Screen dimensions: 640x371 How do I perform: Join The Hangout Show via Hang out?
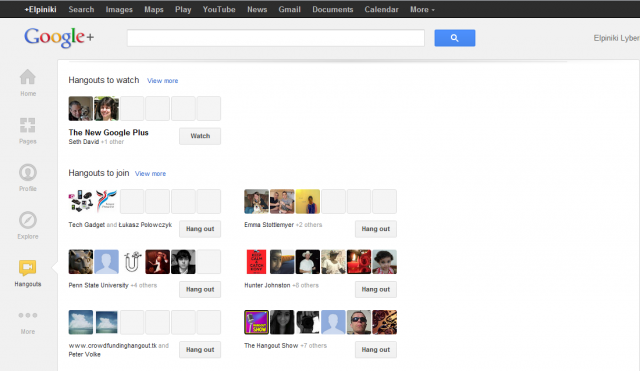(376, 350)
